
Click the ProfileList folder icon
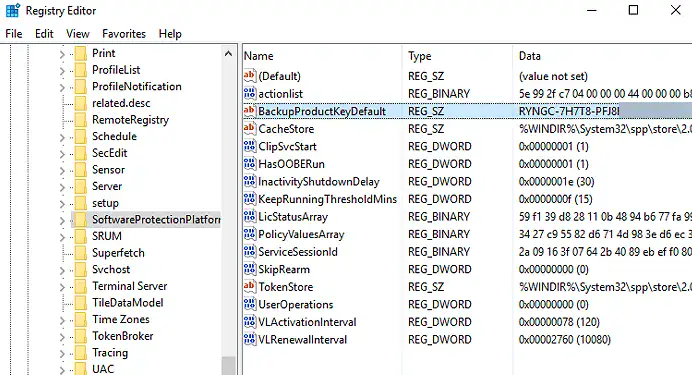(x=81, y=70)
